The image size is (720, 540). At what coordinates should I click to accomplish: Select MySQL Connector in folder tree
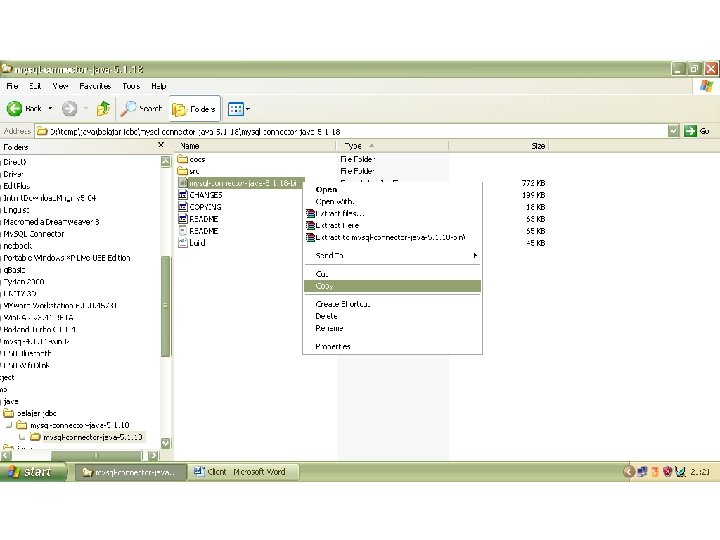(x=34, y=234)
